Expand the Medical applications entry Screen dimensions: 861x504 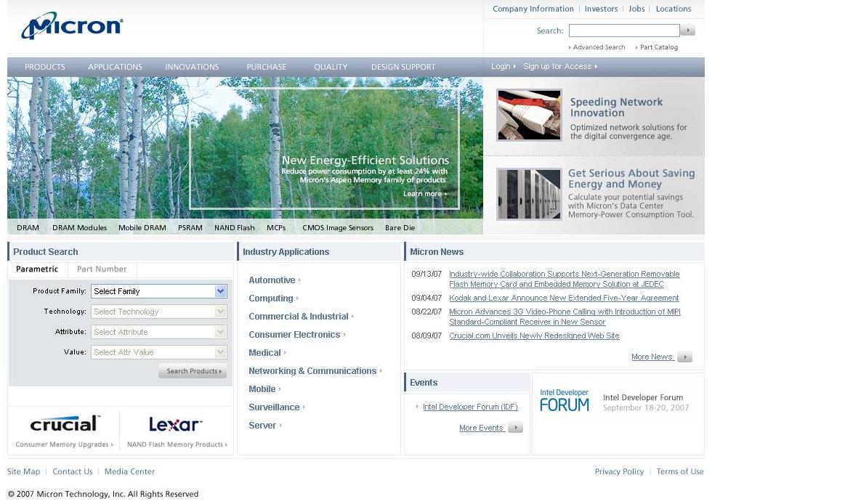tap(267, 352)
